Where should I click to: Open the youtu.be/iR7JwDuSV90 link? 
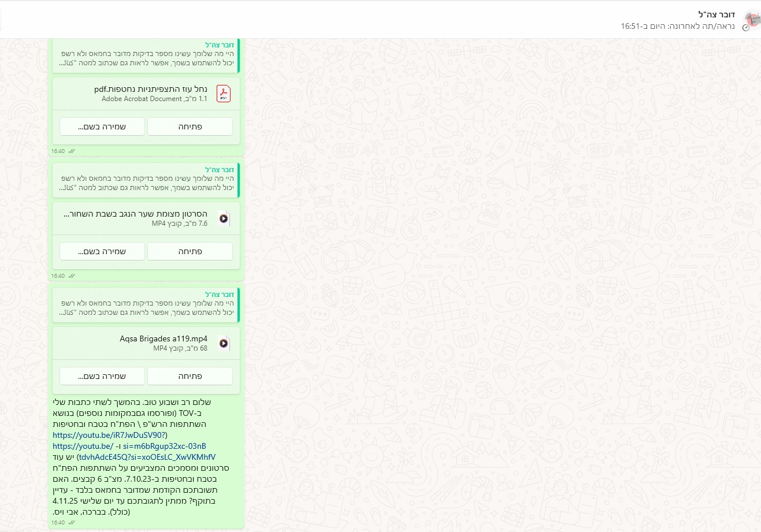[109, 435]
